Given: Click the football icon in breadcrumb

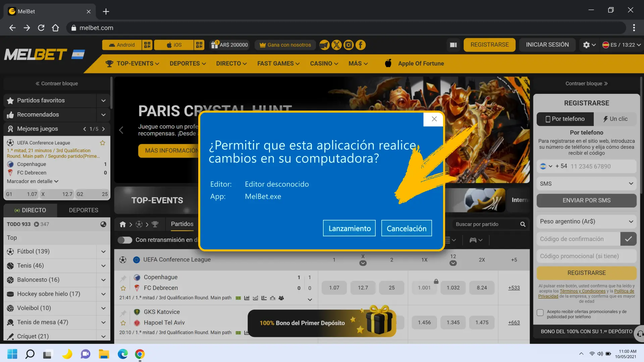Looking at the screenshot, I should (139, 224).
